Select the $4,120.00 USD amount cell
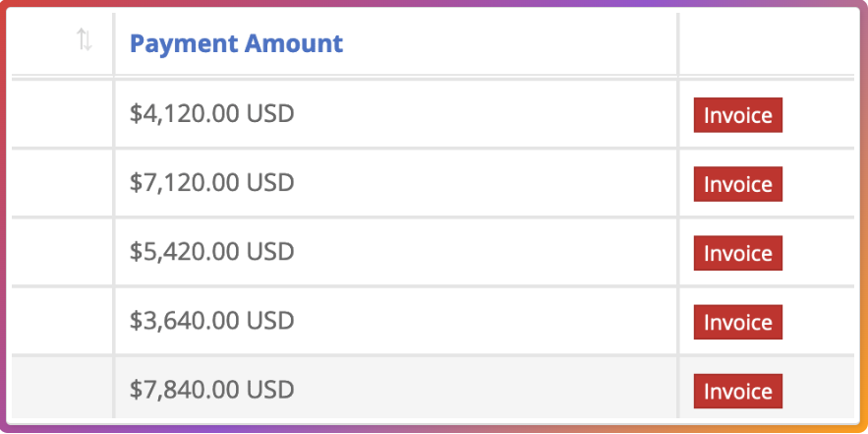The height and width of the screenshot is (434, 868). click(x=212, y=114)
